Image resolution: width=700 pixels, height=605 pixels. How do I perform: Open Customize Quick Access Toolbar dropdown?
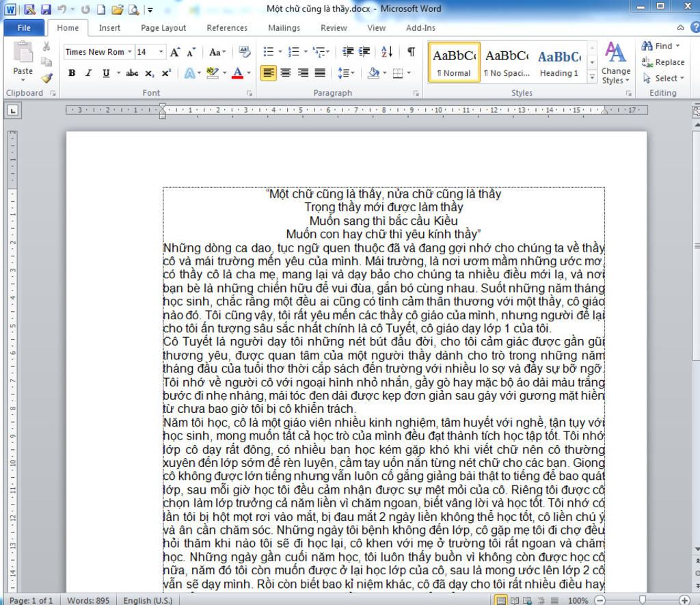(x=150, y=10)
